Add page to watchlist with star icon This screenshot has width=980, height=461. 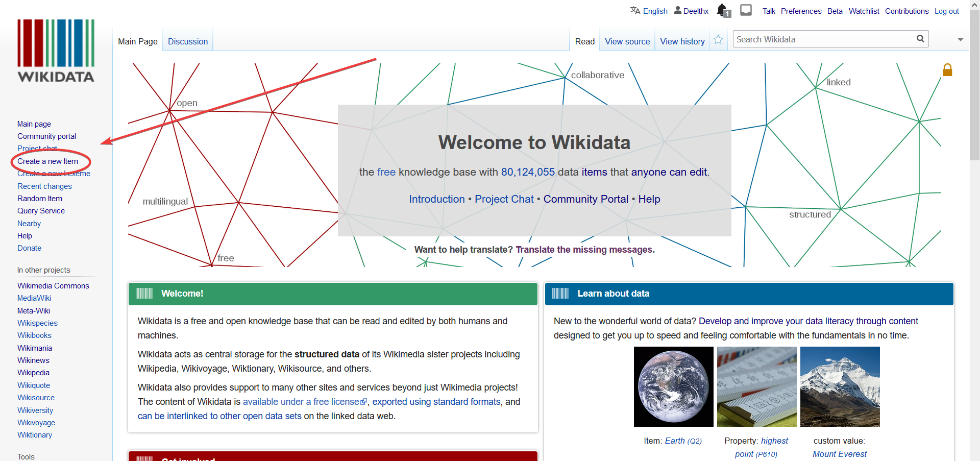tap(718, 40)
